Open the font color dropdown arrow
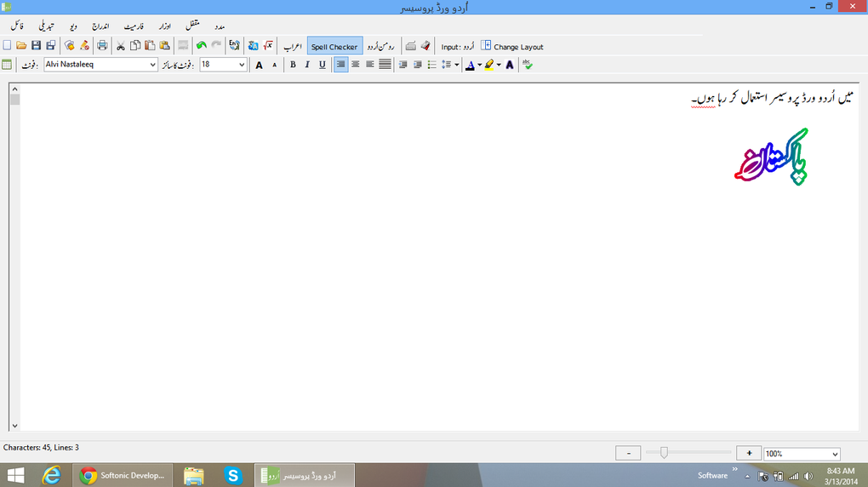868x487 pixels. [x=479, y=65]
